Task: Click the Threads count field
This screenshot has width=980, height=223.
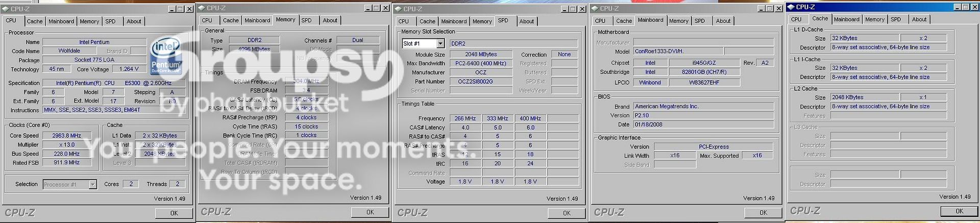Action: [178, 184]
